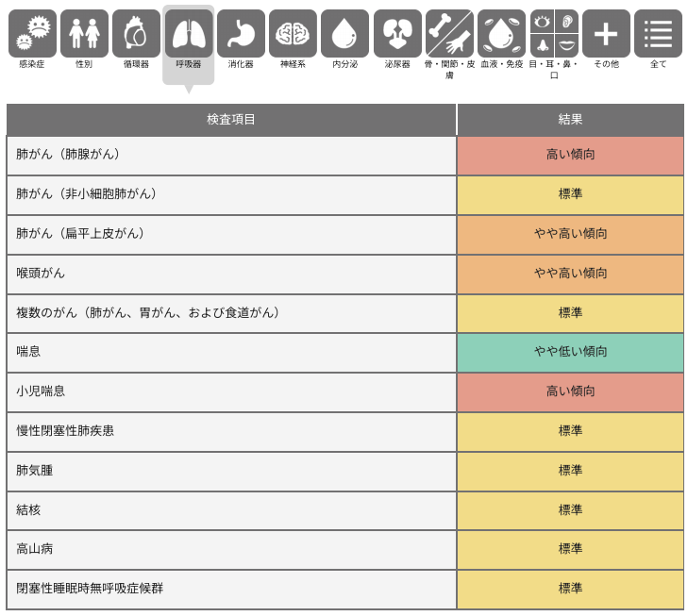Open the 肺がん（肺腺がん） row
The image size is (688, 616).
[x=231, y=155]
